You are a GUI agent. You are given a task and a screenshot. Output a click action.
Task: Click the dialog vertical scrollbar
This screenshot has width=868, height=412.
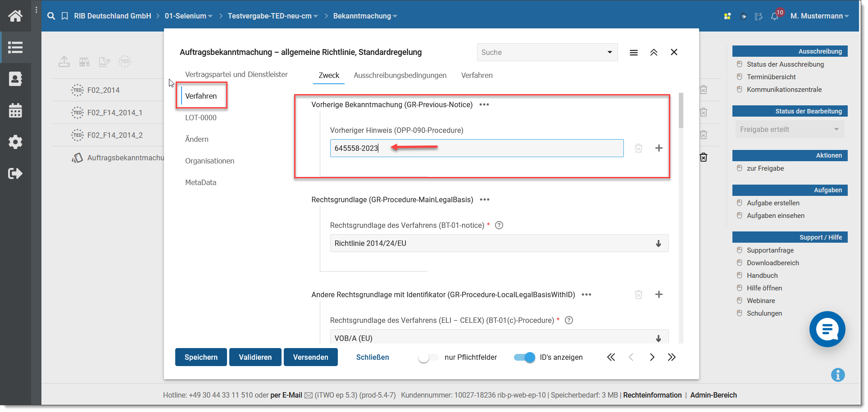(681, 110)
